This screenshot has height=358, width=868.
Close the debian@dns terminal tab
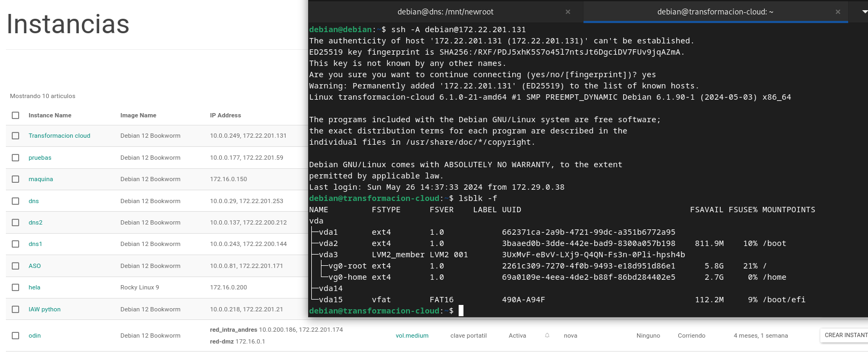(x=568, y=12)
